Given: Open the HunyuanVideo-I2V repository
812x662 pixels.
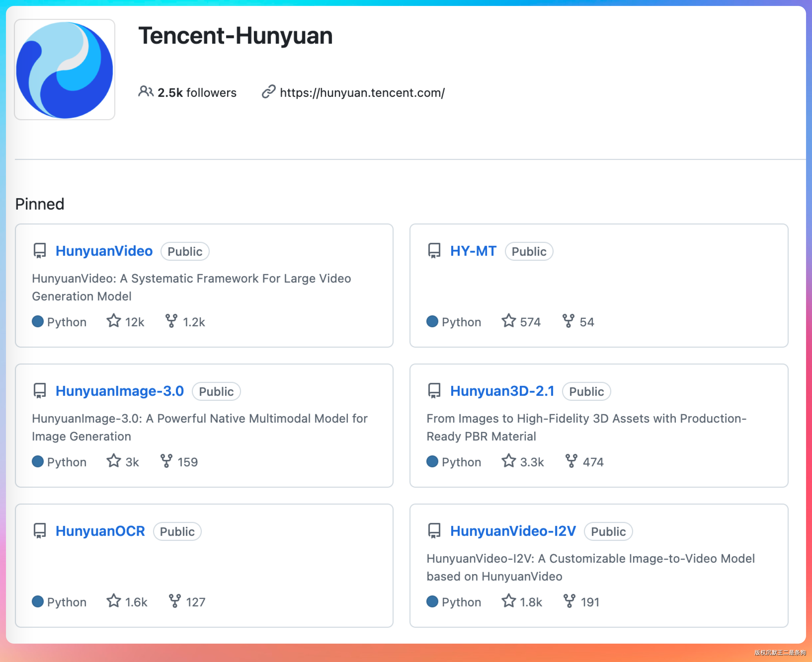Looking at the screenshot, I should tap(513, 531).
